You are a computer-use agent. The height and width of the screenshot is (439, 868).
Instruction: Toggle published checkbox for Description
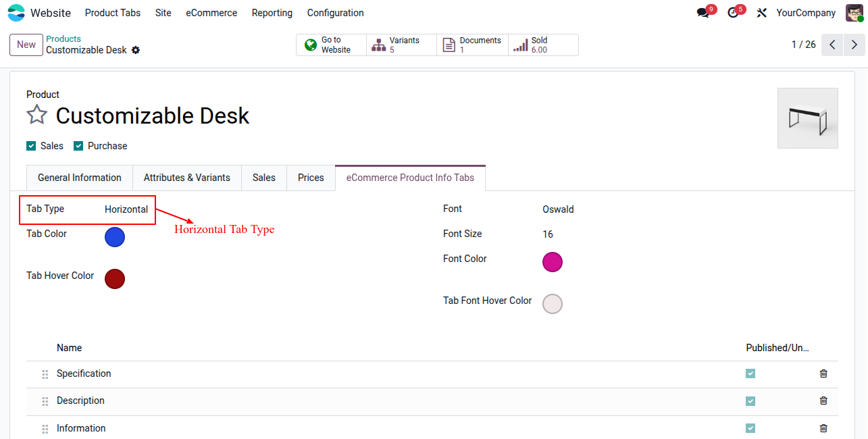click(750, 401)
